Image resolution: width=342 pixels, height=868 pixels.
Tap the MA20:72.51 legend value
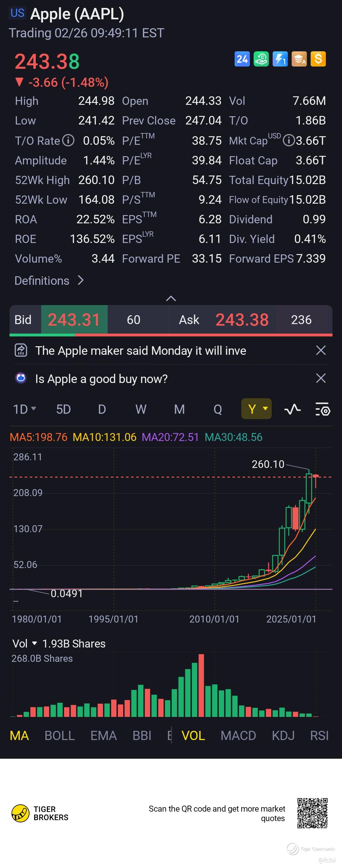coord(170,437)
